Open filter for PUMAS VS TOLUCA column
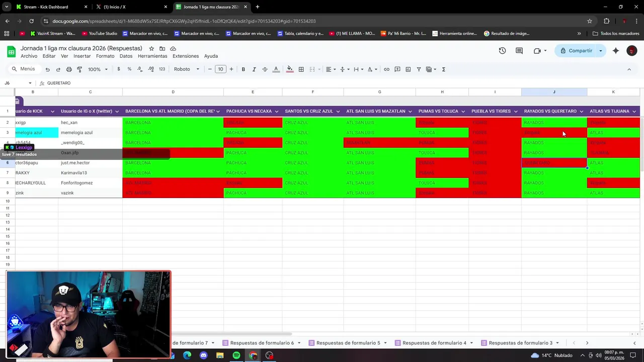Image resolution: width=644 pixels, height=362 pixels. pos(463,111)
